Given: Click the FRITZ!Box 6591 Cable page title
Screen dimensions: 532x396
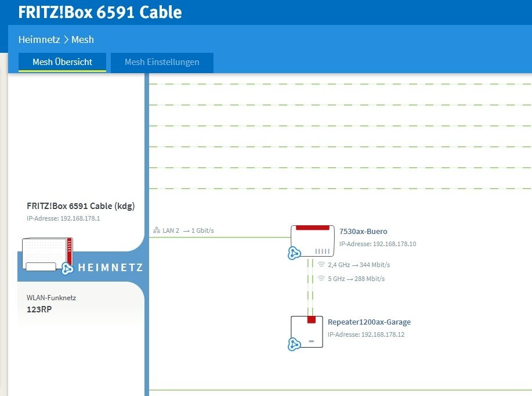Looking at the screenshot, I should pos(100,12).
